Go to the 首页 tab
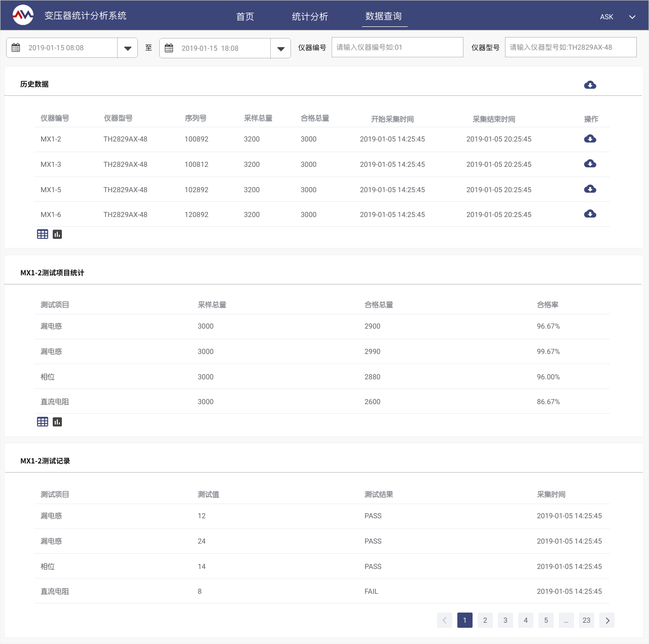The width and height of the screenshot is (649, 644). coord(245,17)
